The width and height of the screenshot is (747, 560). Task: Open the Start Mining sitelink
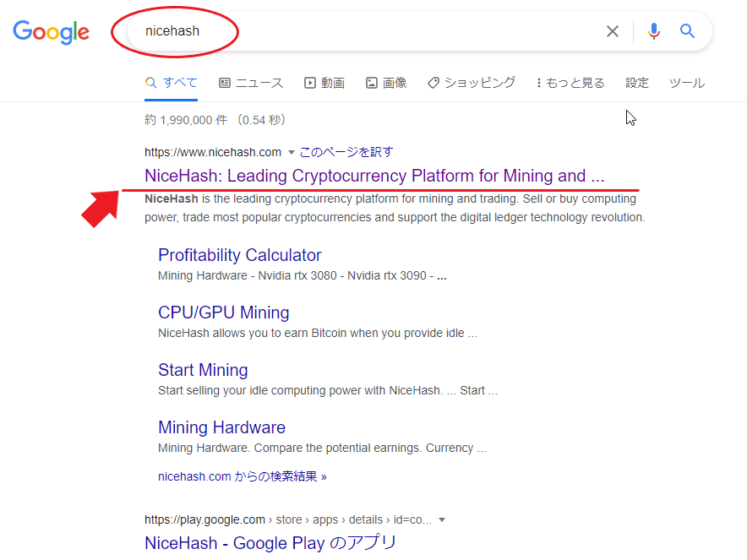203,370
